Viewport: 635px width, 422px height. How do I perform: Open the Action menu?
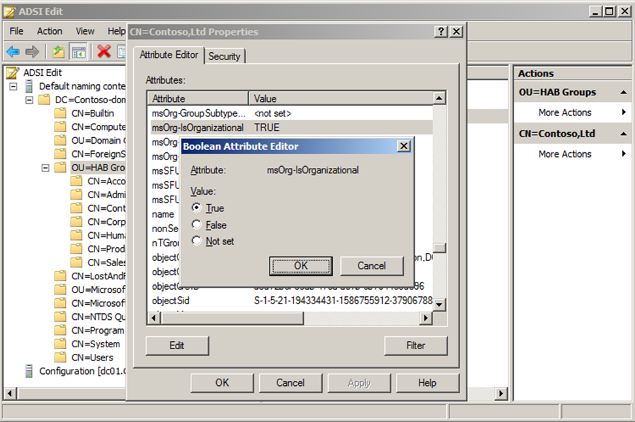[x=49, y=31]
